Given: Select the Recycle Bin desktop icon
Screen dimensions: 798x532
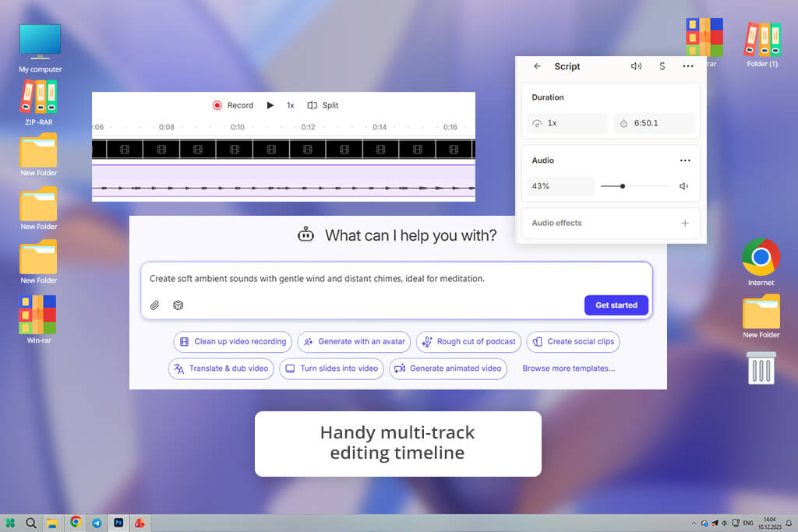Looking at the screenshot, I should (x=761, y=368).
